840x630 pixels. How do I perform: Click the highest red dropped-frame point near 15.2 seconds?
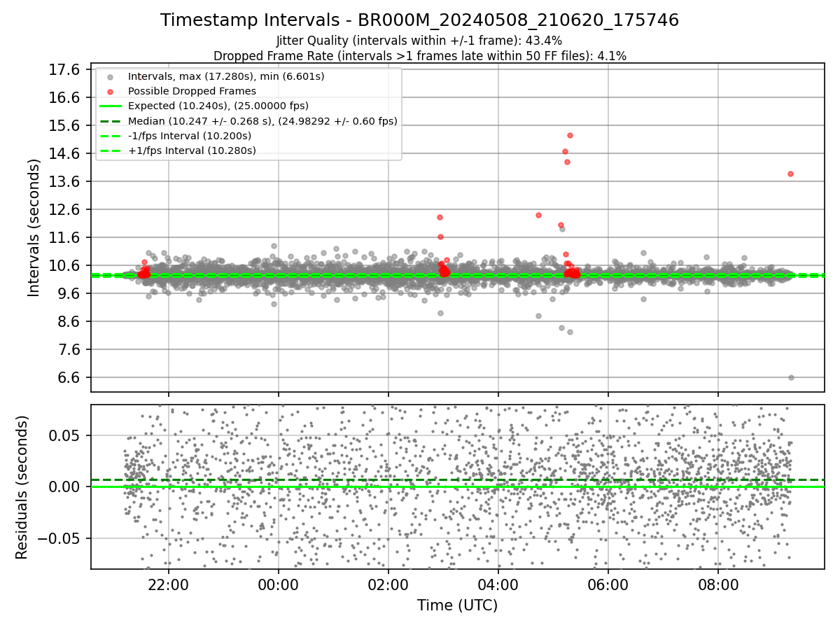(x=570, y=135)
